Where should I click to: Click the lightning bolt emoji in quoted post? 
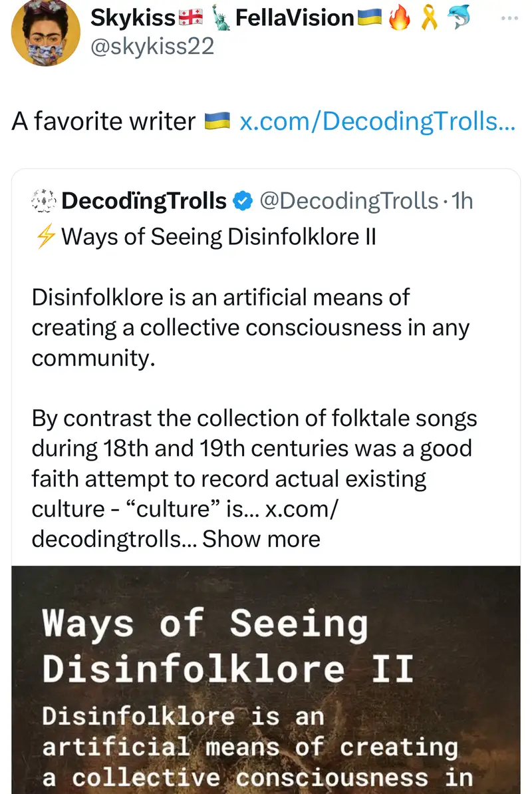pyautogui.click(x=45, y=236)
